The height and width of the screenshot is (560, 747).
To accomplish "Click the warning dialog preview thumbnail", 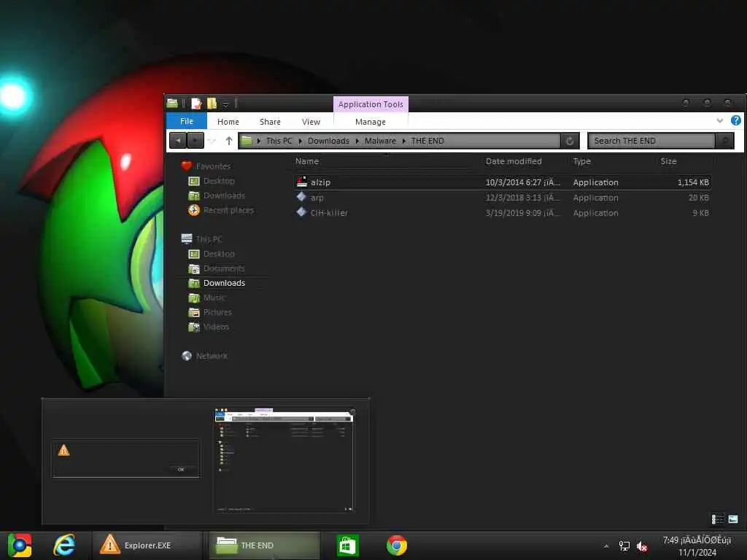I will [x=125, y=458].
